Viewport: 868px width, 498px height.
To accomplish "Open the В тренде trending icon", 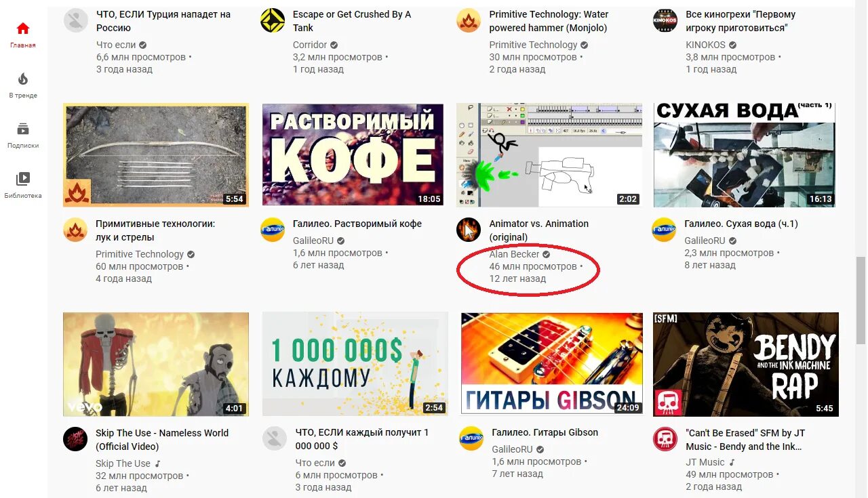I will (23, 79).
